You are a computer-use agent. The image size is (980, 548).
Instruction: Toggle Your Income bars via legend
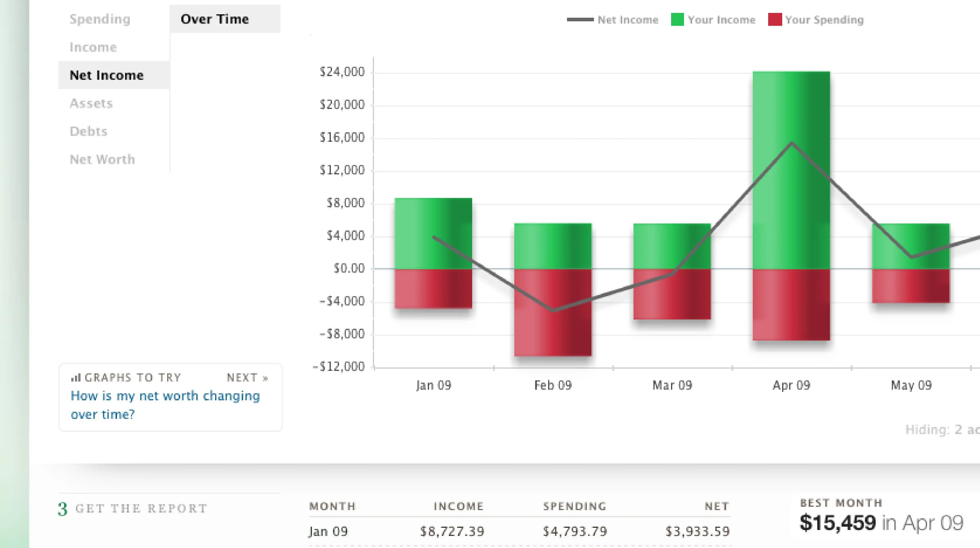pyautogui.click(x=722, y=20)
